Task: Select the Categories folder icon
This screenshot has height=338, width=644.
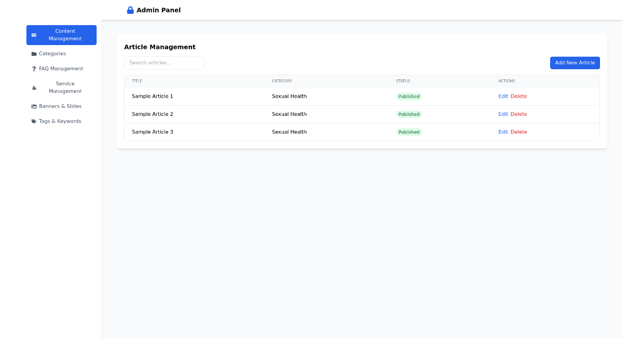Action: tap(33, 53)
